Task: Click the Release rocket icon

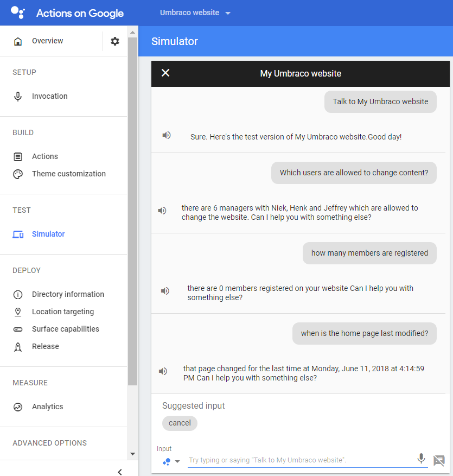Action: [18, 347]
